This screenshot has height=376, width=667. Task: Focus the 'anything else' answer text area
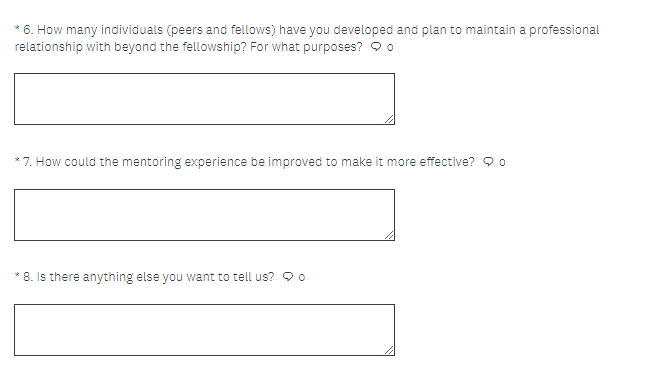tap(205, 330)
